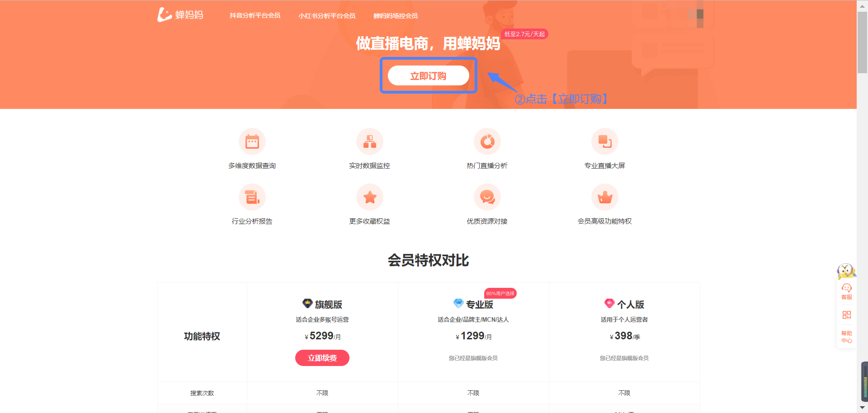This screenshot has width=868, height=413.
Task: Click 适合企业/品牌主/MCN/达人 description
Action: (x=473, y=319)
